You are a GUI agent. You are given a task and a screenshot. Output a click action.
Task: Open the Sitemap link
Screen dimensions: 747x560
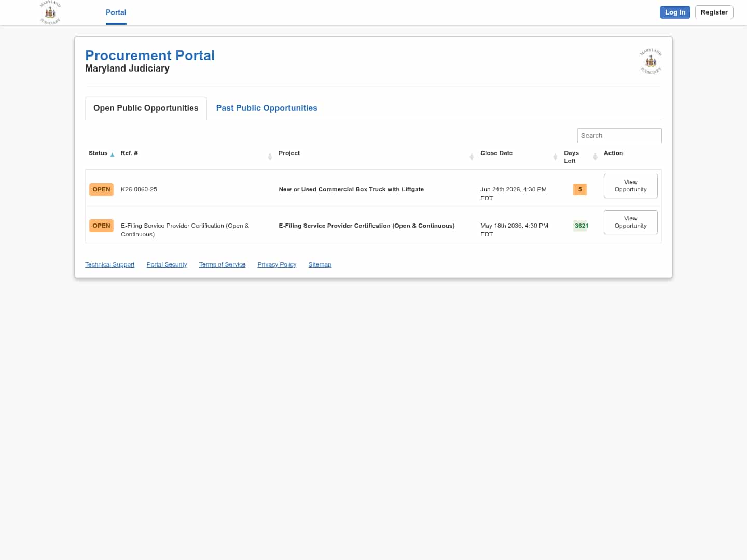point(320,264)
